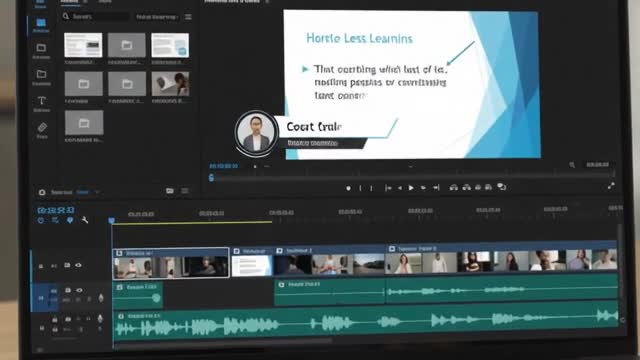
Task: Click volume handle on short green audio clip
Action: [156, 298]
